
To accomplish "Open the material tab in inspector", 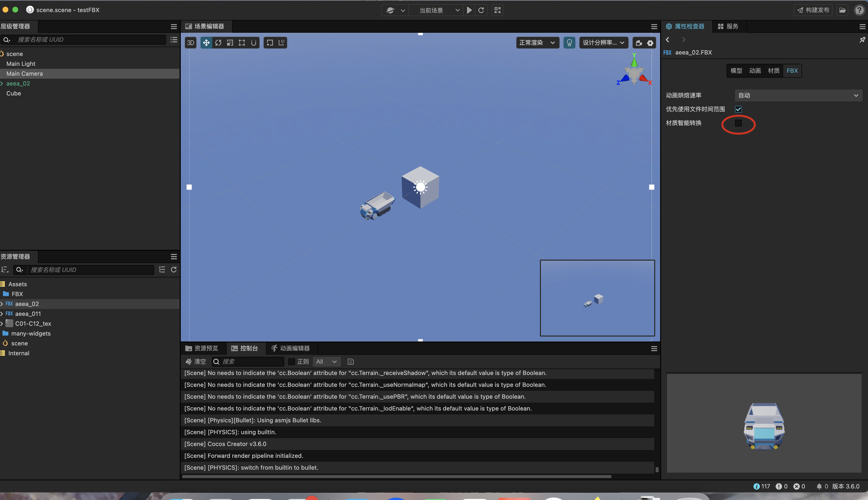I will (x=773, y=71).
